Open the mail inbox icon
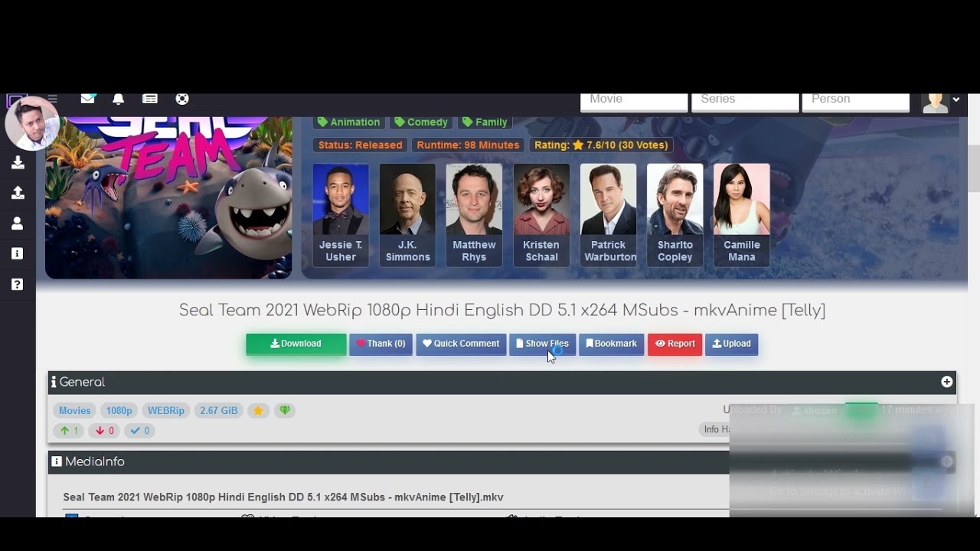This screenshot has width=980, height=551. click(88, 99)
